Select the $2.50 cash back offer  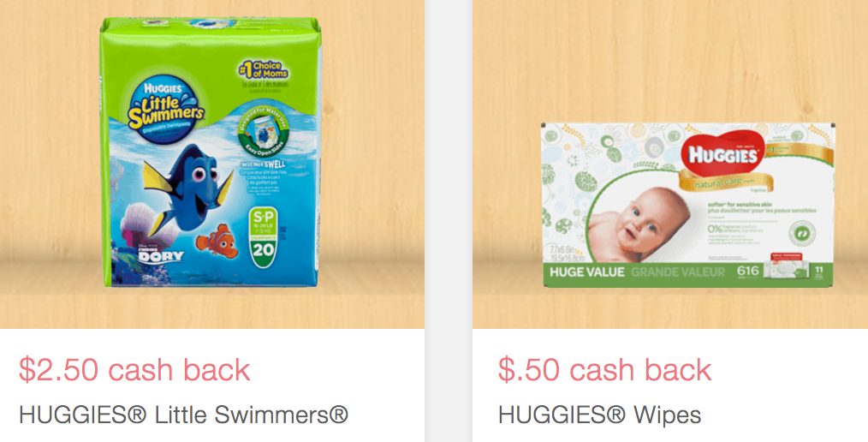coord(134,370)
